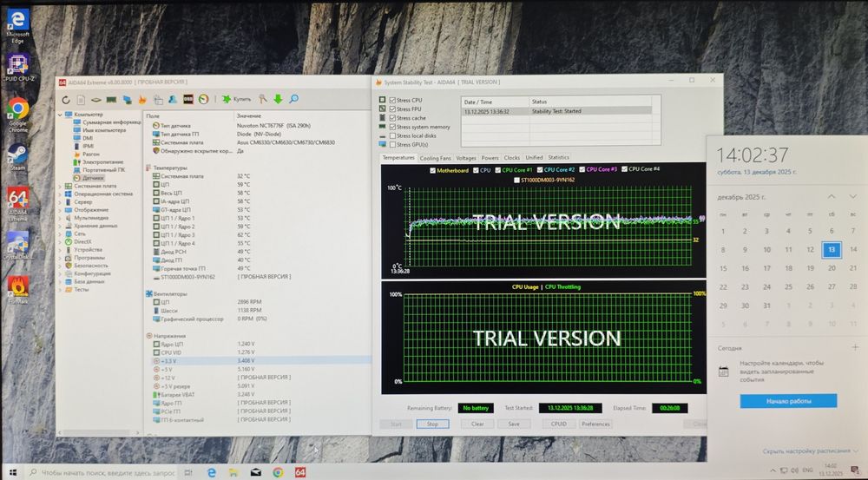Toggle Motherboard graph line checkbox
The width and height of the screenshot is (868, 480).
(x=432, y=170)
